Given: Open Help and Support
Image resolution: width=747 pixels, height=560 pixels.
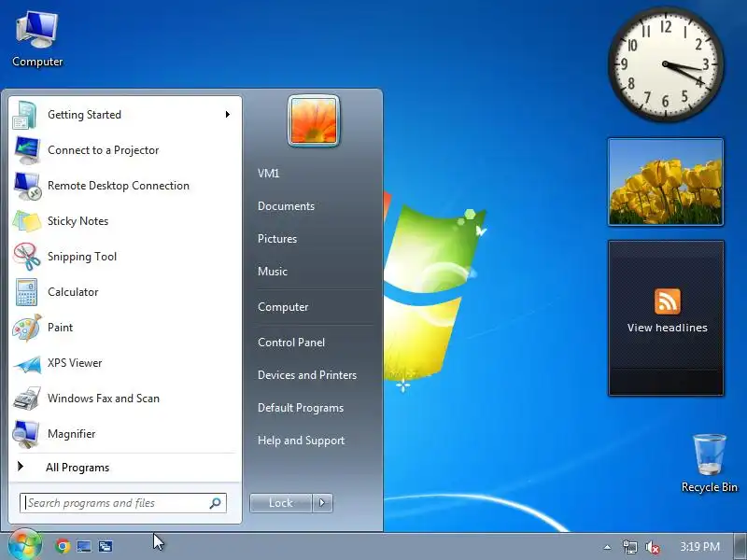Looking at the screenshot, I should [301, 441].
